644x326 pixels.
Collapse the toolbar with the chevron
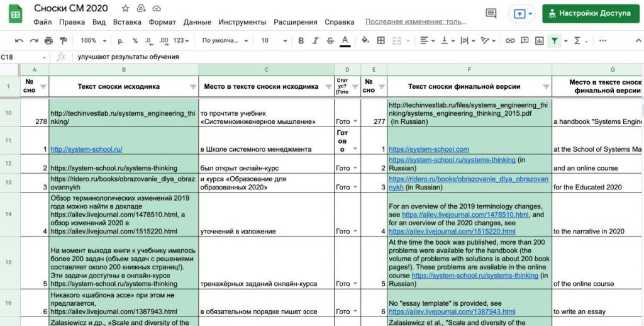[638, 41]
